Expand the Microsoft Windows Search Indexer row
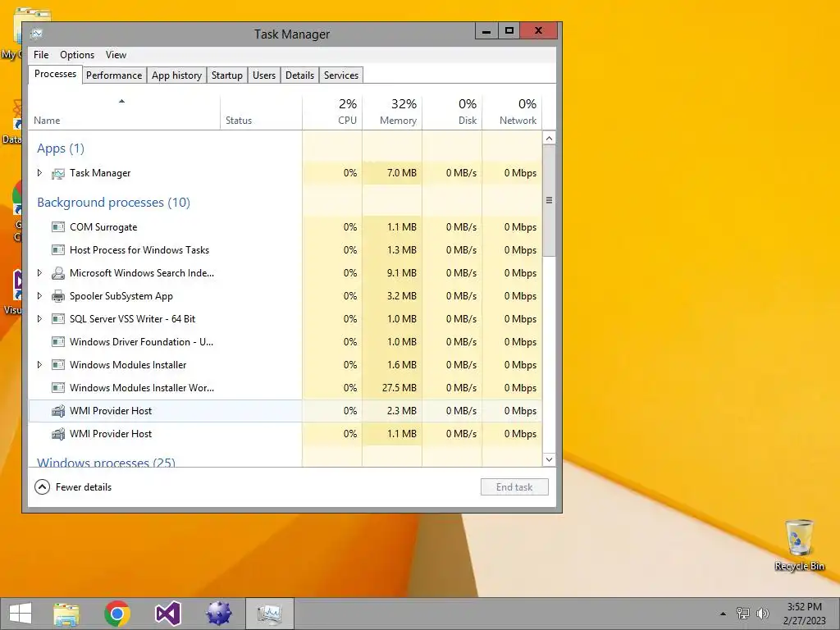 [x=39, y=273]
